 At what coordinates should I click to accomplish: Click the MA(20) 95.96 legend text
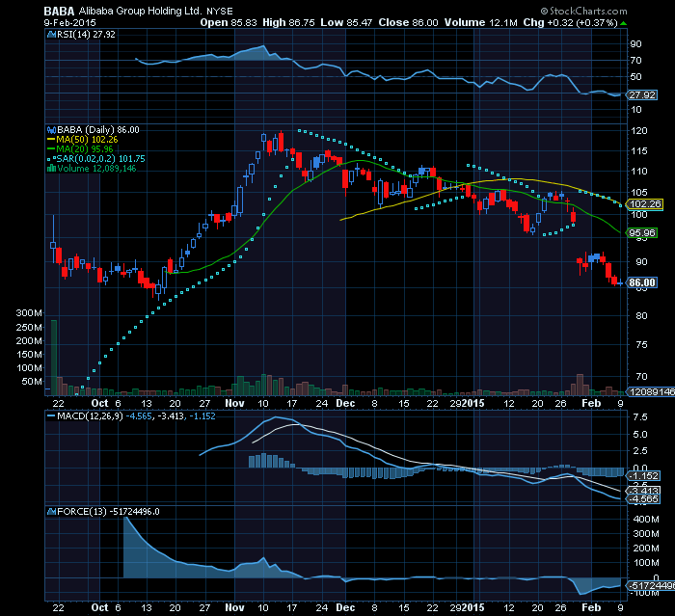click(x=85, y=149)
